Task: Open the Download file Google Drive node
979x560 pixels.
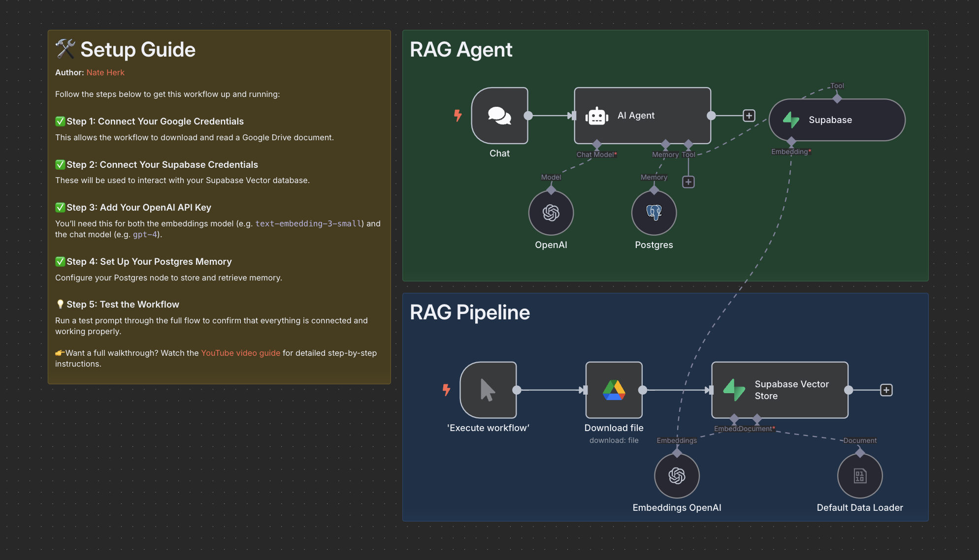Action: click(614, 390)
